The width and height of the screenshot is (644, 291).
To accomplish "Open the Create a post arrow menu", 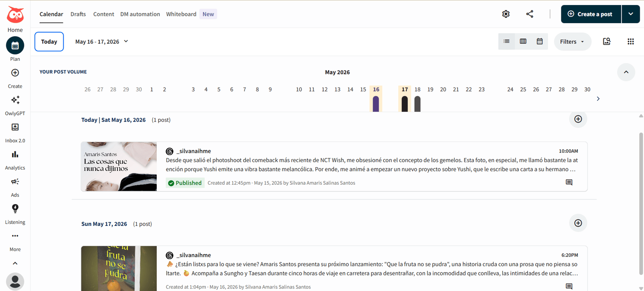I will [x=631, y=14].
